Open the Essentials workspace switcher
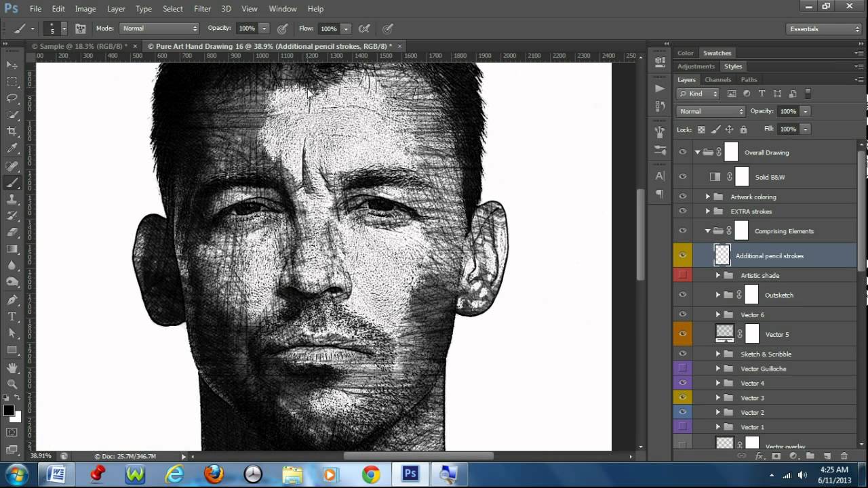 coord(824,29)
